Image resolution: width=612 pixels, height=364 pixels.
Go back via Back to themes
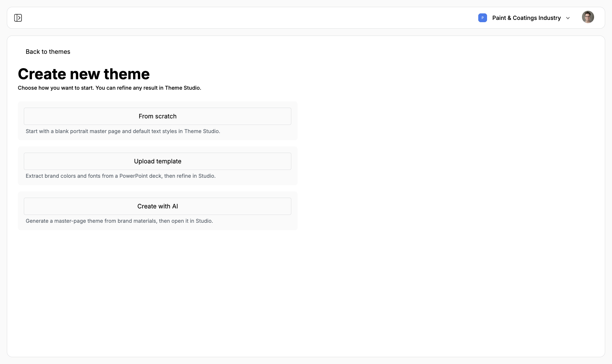pos(48,52)
